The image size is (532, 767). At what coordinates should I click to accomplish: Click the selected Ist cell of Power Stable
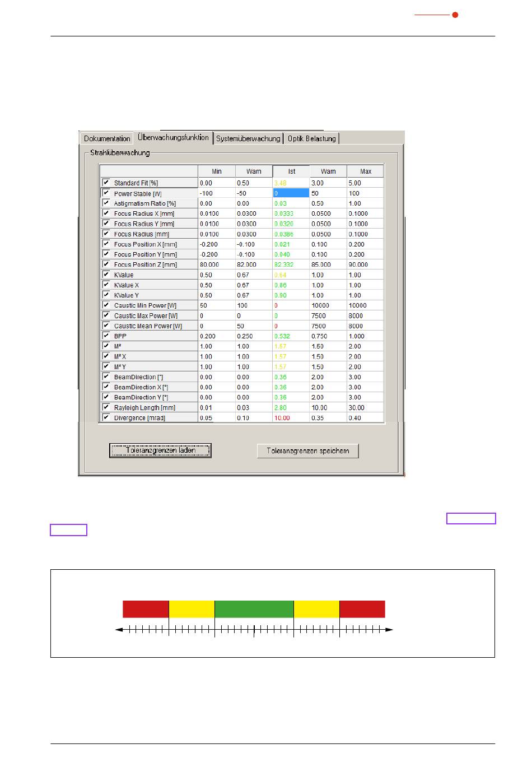click(291, 193)
